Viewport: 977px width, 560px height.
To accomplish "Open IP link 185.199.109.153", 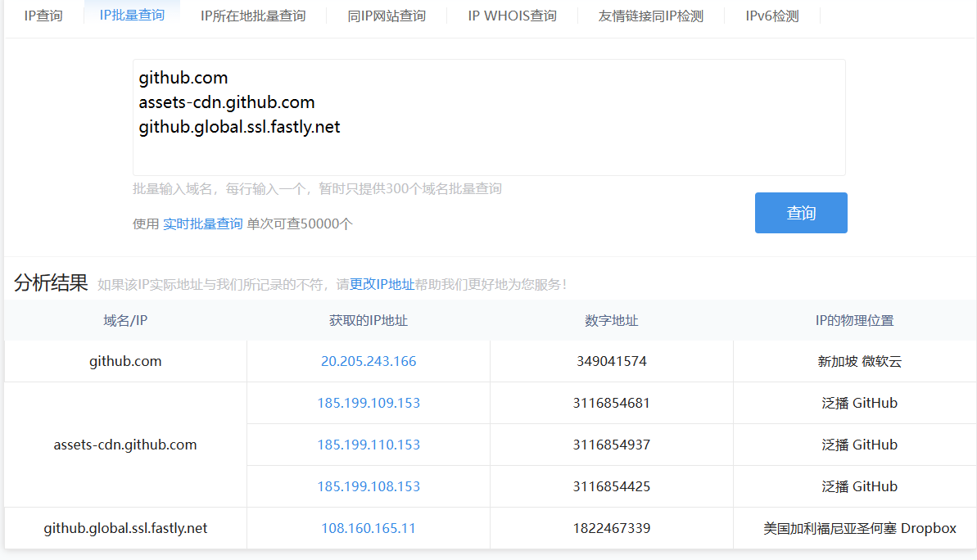I will point(369,403).
